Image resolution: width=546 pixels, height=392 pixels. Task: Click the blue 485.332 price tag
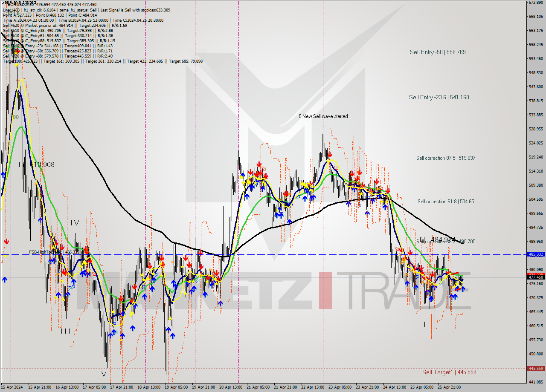click(536, 254)
